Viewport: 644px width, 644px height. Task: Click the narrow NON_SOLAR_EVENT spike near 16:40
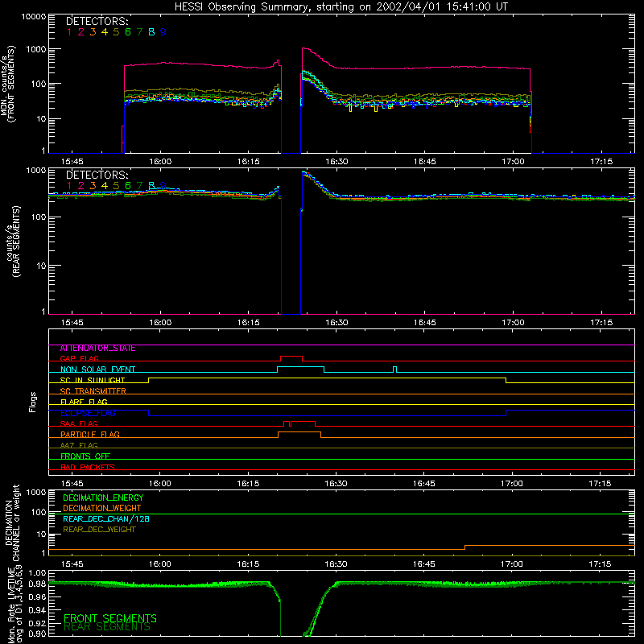394,369
